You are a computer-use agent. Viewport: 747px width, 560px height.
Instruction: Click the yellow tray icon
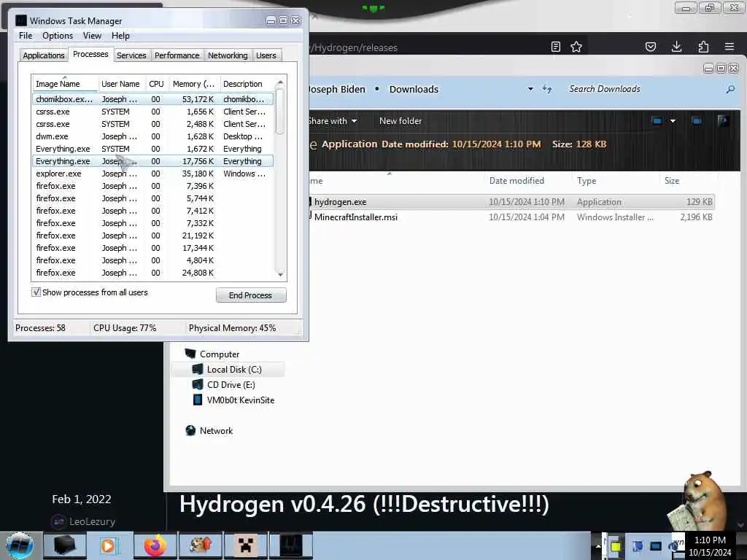[616, 546]
